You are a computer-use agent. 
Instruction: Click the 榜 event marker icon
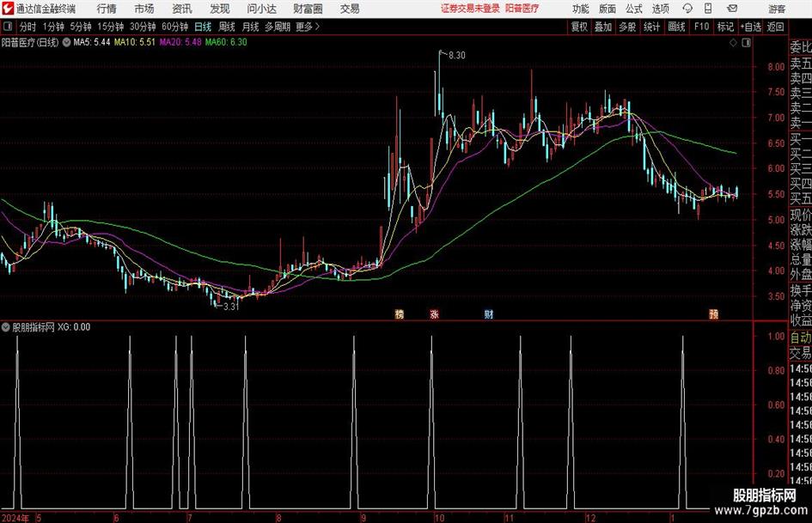tap(400, 314)
